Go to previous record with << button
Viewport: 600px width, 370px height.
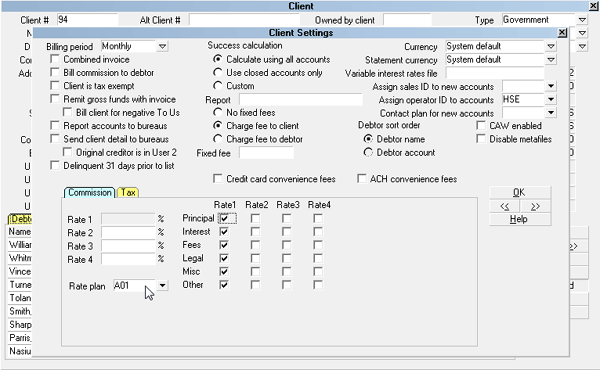click(x=505, y=206)
